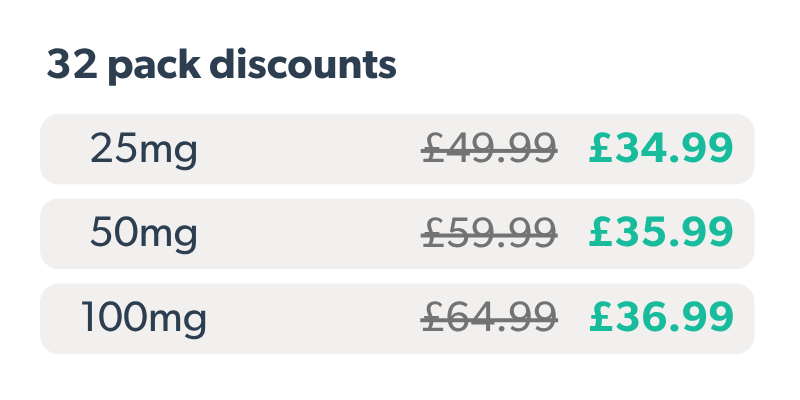
Task: Select the 25mg dosage label
Action: (144, 149)
